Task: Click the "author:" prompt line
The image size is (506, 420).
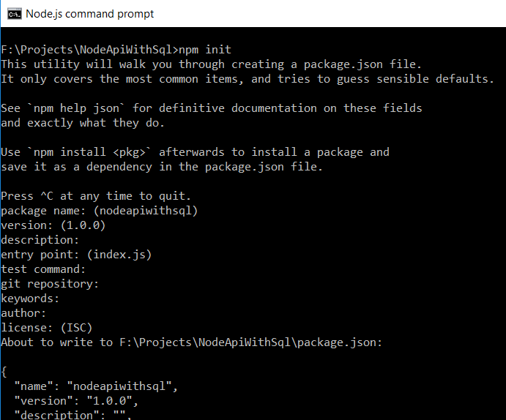Action: point(23,313)
